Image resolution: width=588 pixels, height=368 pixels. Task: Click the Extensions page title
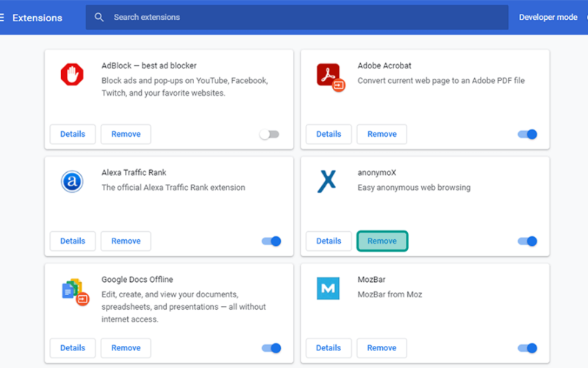click(37, 18)
